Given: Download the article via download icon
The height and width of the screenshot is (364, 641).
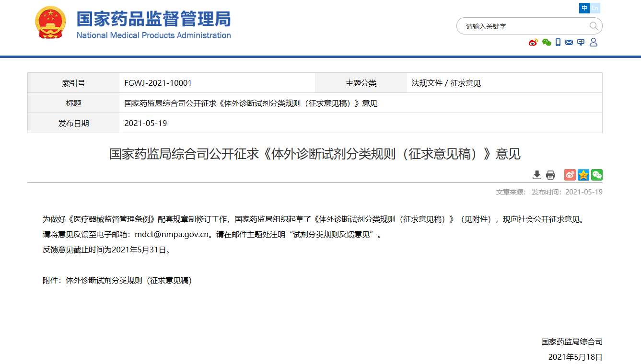Looking at the screenshot, I should [537, 175].
